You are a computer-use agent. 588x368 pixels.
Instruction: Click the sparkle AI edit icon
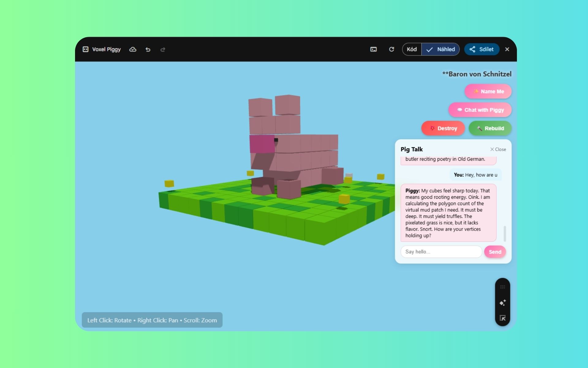(503, 303)
